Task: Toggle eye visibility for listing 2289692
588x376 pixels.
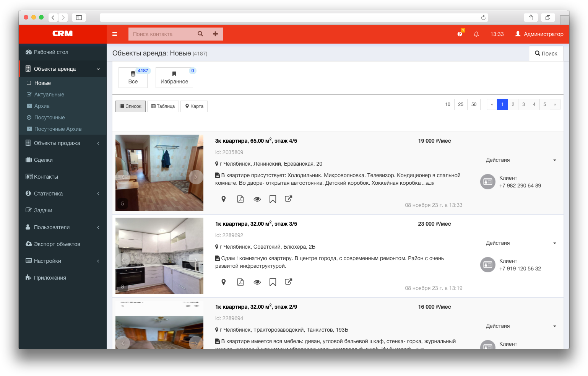Action: point(257,282)
